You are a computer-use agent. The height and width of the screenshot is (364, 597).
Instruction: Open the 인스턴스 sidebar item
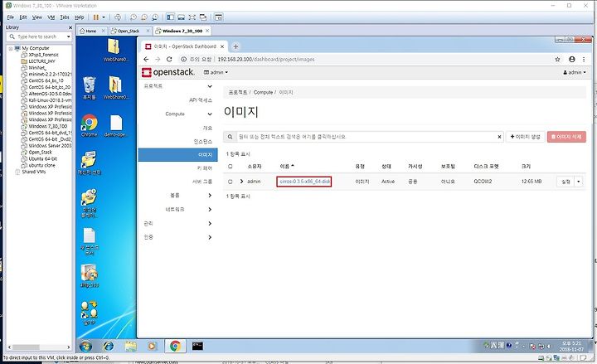click(x=203, y=142)
